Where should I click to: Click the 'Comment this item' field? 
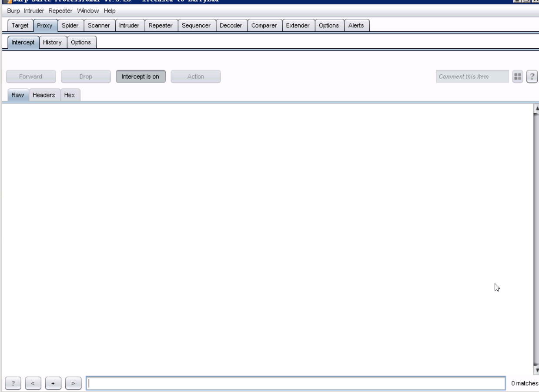[x=472, y=76]
